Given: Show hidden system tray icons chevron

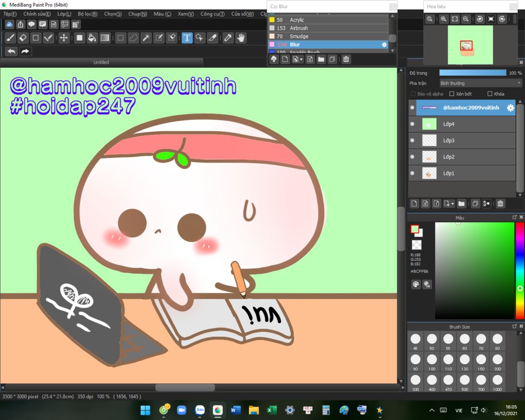Looking at the screenshot, I should [x=432, y=410].
